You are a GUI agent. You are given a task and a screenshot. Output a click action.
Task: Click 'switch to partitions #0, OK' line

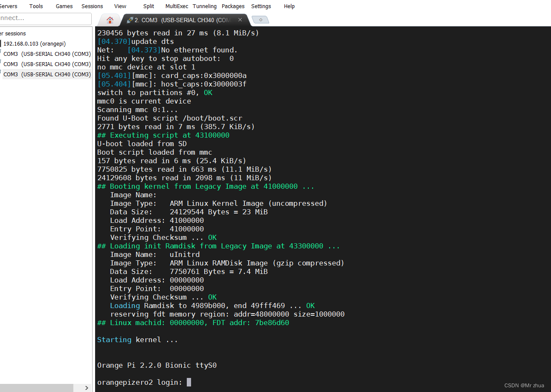154,92
